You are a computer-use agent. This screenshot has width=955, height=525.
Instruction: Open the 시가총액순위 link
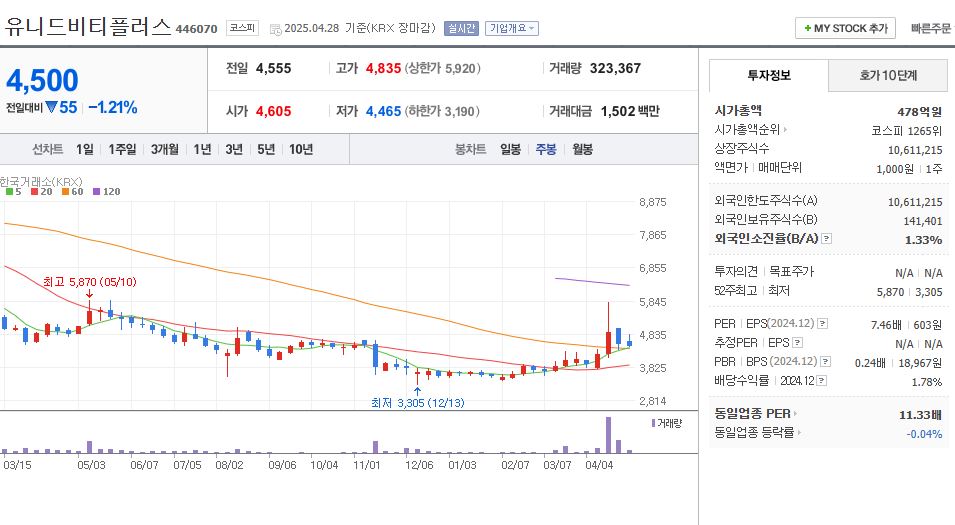[750, 130]
